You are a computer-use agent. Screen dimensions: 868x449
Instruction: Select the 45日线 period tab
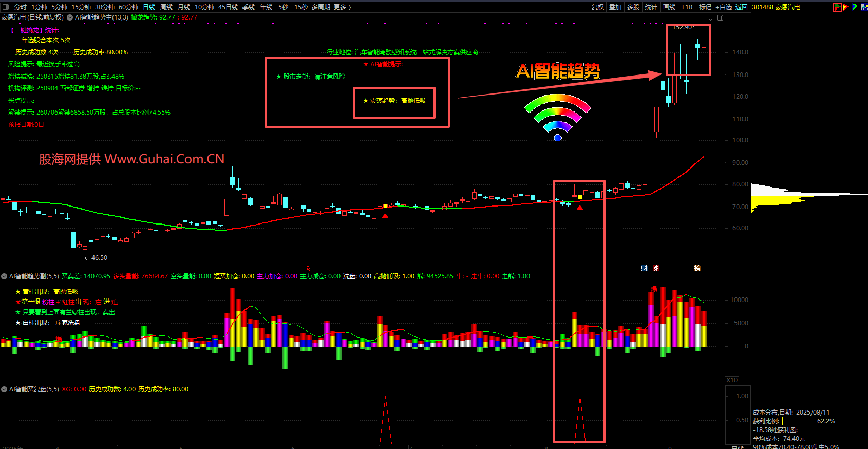click(228, 7)
